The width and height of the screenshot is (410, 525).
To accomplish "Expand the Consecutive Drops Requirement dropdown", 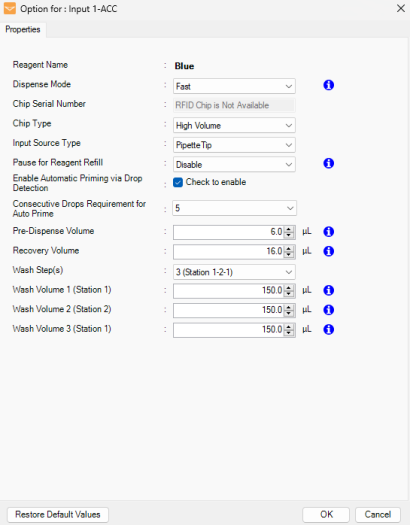I will pos(234,208).
